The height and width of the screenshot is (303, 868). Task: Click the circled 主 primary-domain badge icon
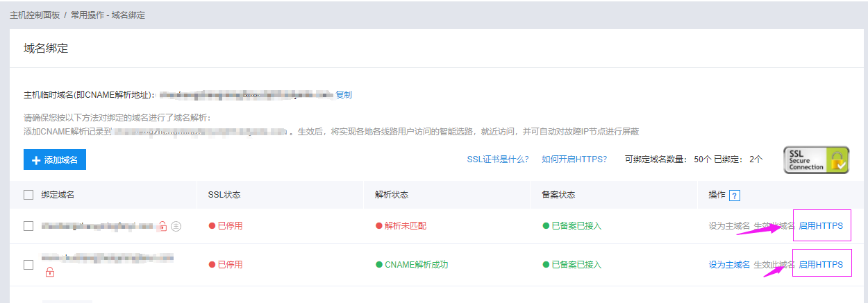point(176,226)
